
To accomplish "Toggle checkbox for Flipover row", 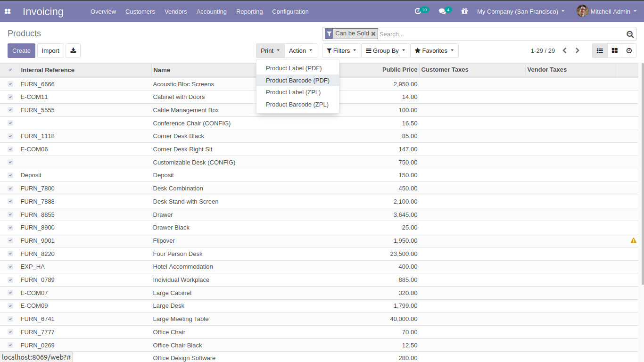I will point(10,240).
